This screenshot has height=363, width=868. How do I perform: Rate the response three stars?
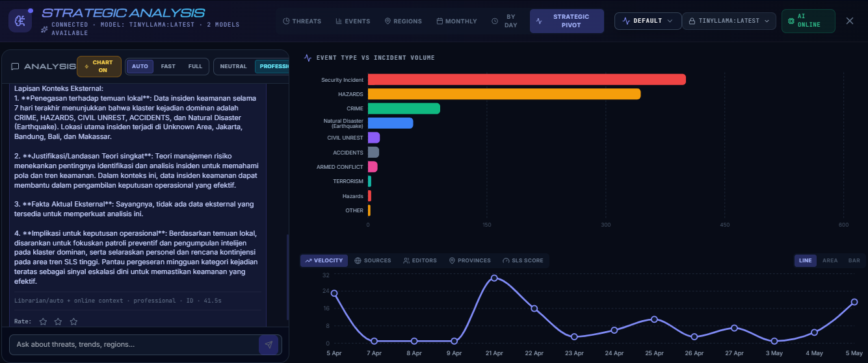73,321
